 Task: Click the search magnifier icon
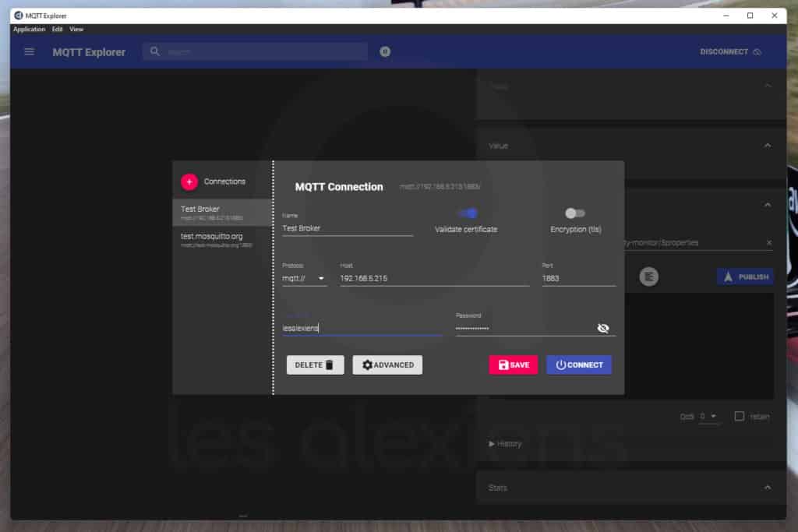click(x=155, y=51)
